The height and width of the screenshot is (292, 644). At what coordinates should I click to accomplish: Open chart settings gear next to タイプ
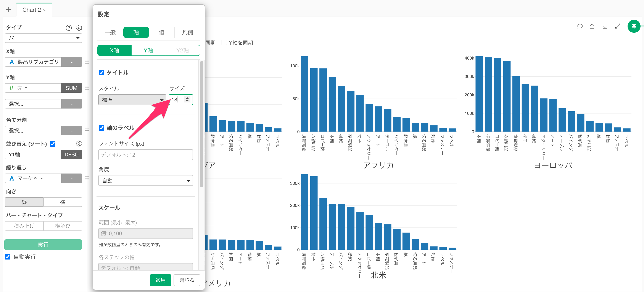(x=79, y=28)
